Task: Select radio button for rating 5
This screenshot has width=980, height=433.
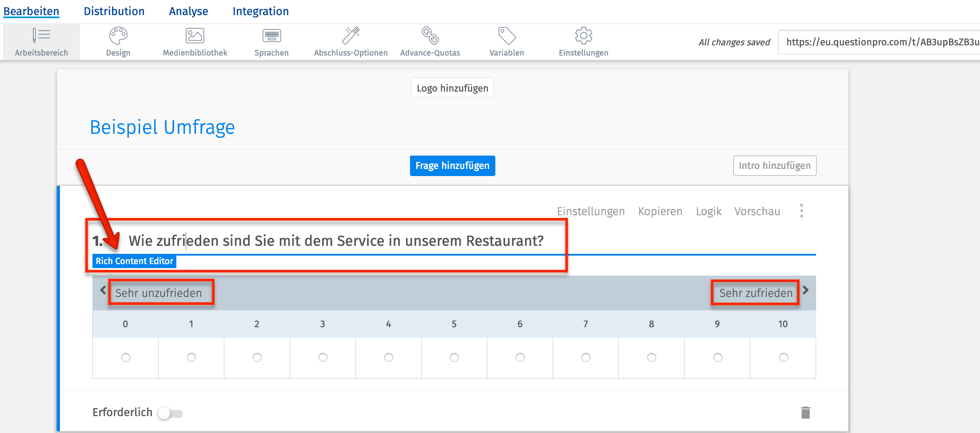Action: (454, 357)
